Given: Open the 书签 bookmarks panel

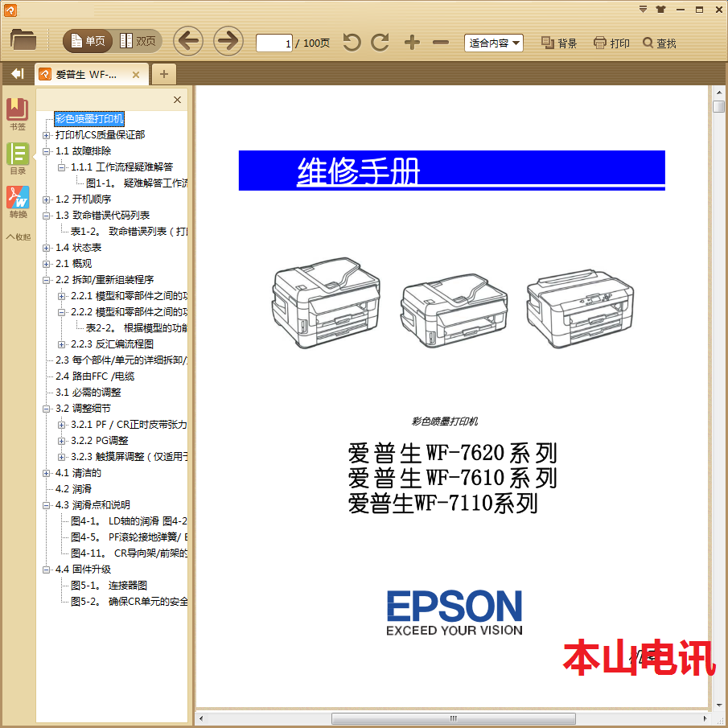Looking at the screenshot, I should click(18, 114).
